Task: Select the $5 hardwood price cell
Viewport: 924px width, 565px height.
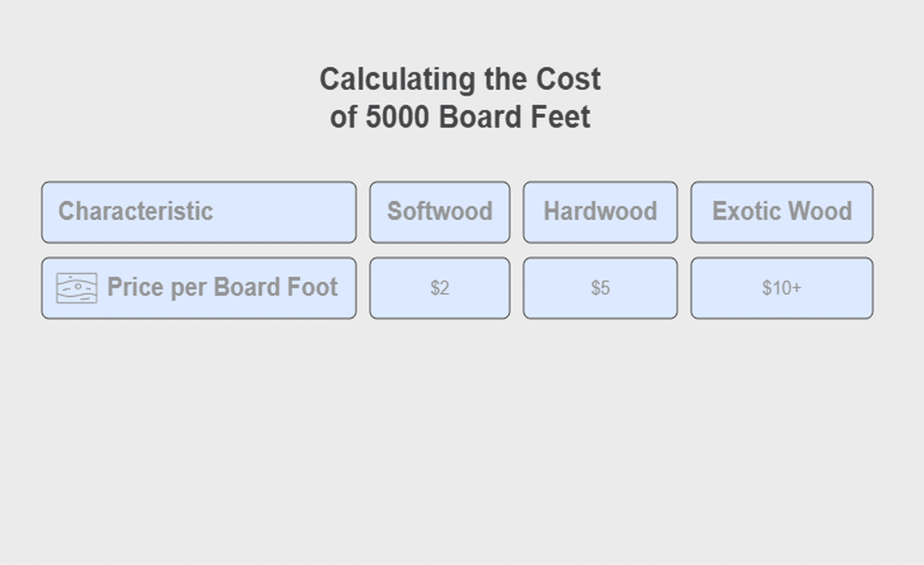Action: (600, 288)
